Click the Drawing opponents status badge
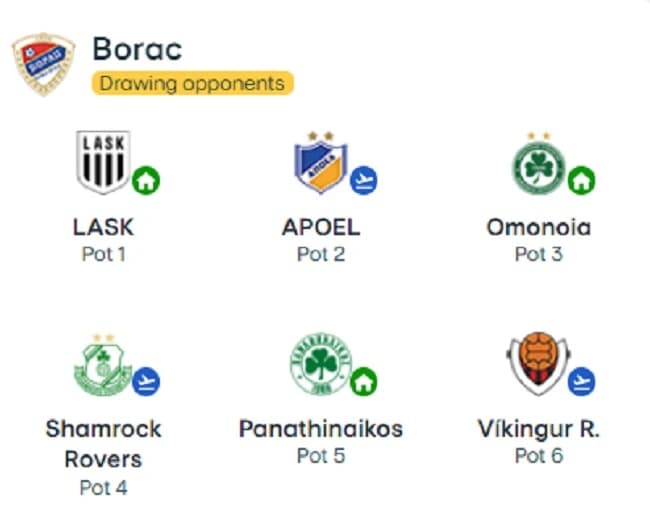 193,83
